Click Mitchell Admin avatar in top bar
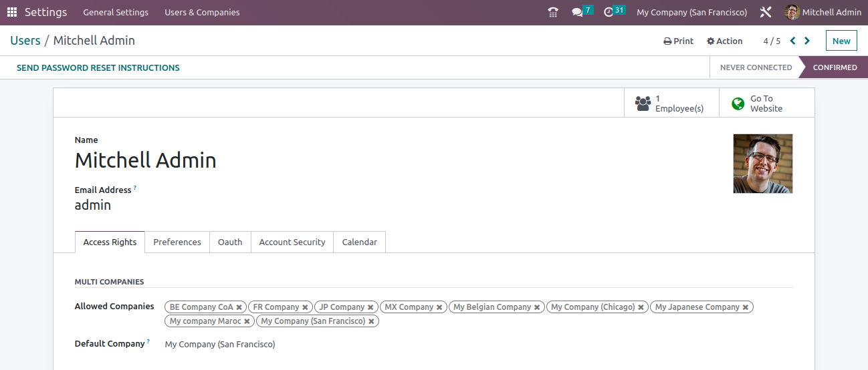Screen dimensions: 868x370 (792, 12)
